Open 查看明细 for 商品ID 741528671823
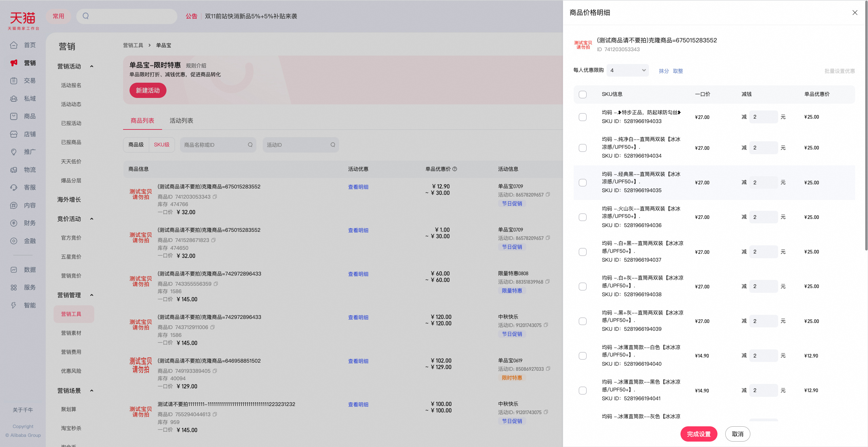 coord(358,230)
